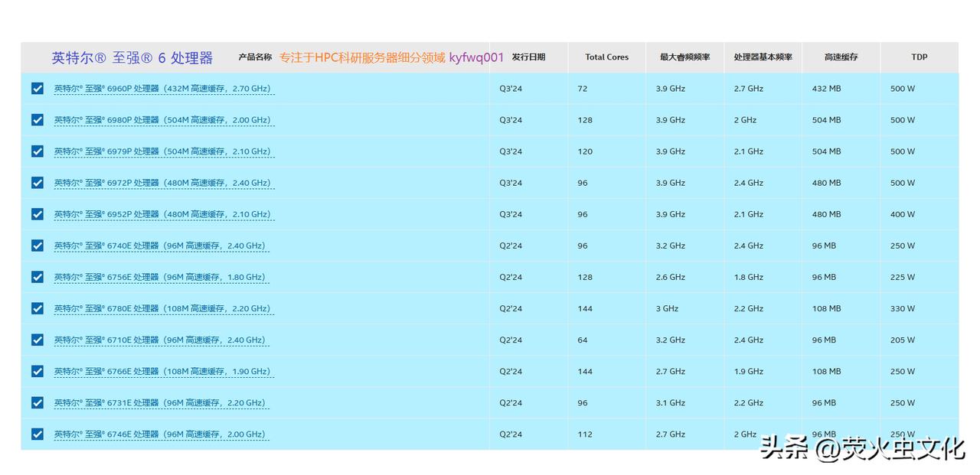Toggle the 6731E processor checkbox

pos(38,402)
